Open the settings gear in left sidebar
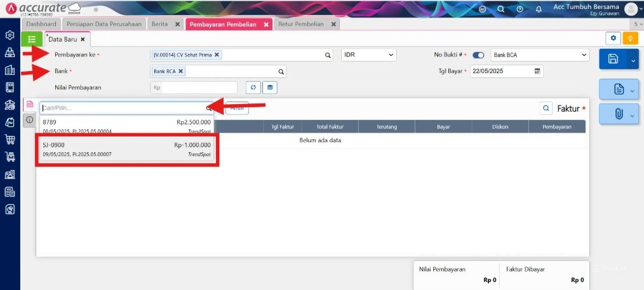The width and height of the screenshot is (644, 290). click(x=10, y=36)
